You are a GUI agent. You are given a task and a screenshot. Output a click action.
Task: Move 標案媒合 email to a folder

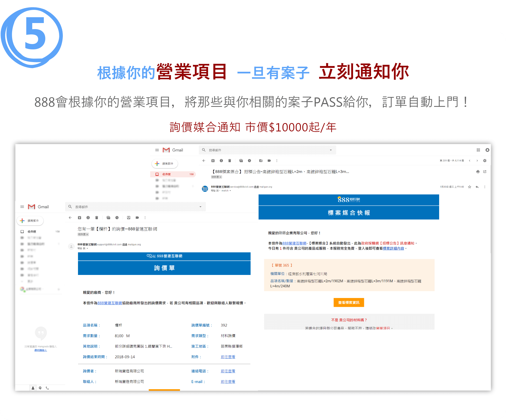pyautogui.click(x=261, y=161)
